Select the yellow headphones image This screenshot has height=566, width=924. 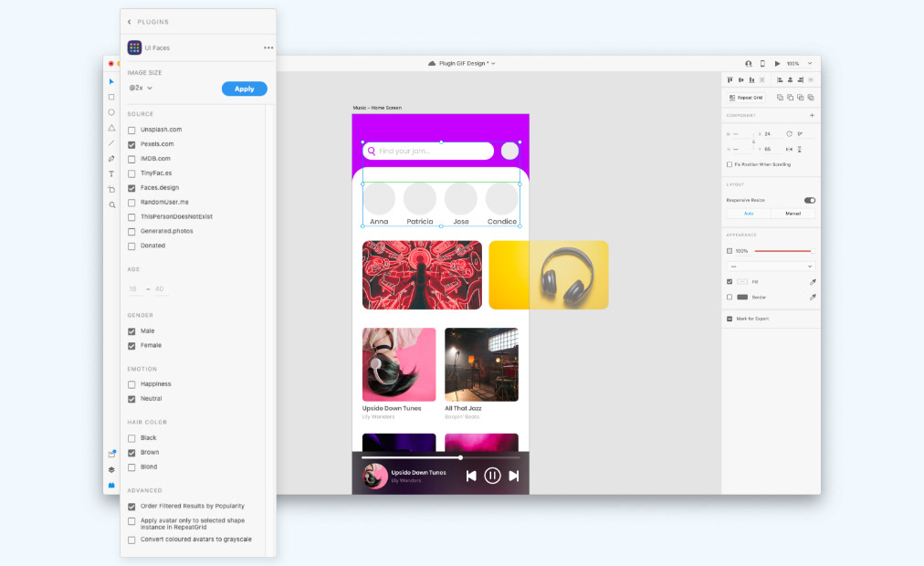[549, 275]
